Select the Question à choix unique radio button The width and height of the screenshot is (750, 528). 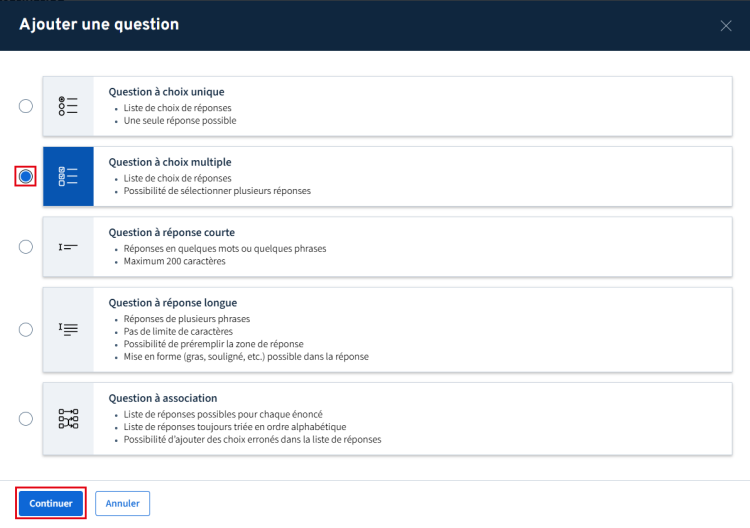point(26,106)
